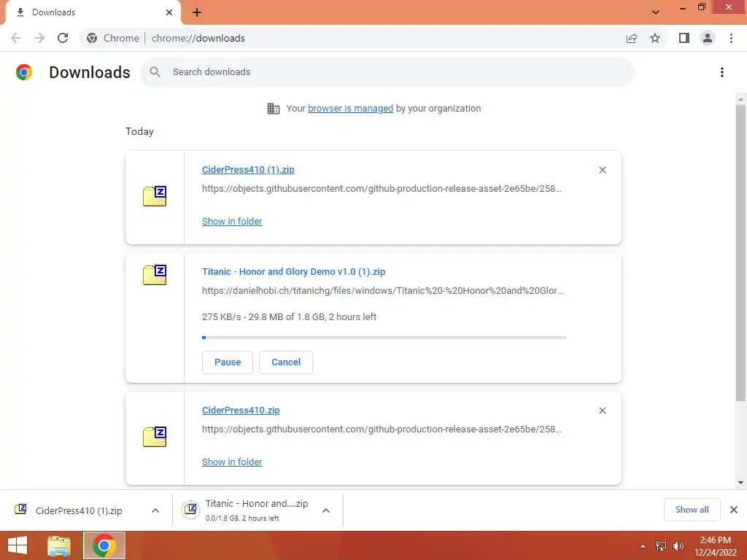This screenshot has width=747, height=560.
Task: Open File Explorer from the taskbar
Action: point(59,545)
